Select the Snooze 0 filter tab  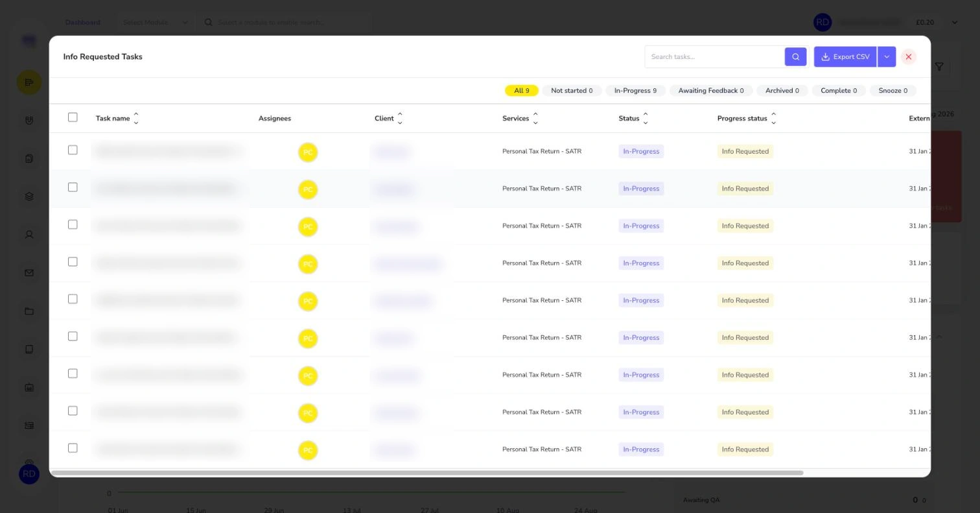893,91
